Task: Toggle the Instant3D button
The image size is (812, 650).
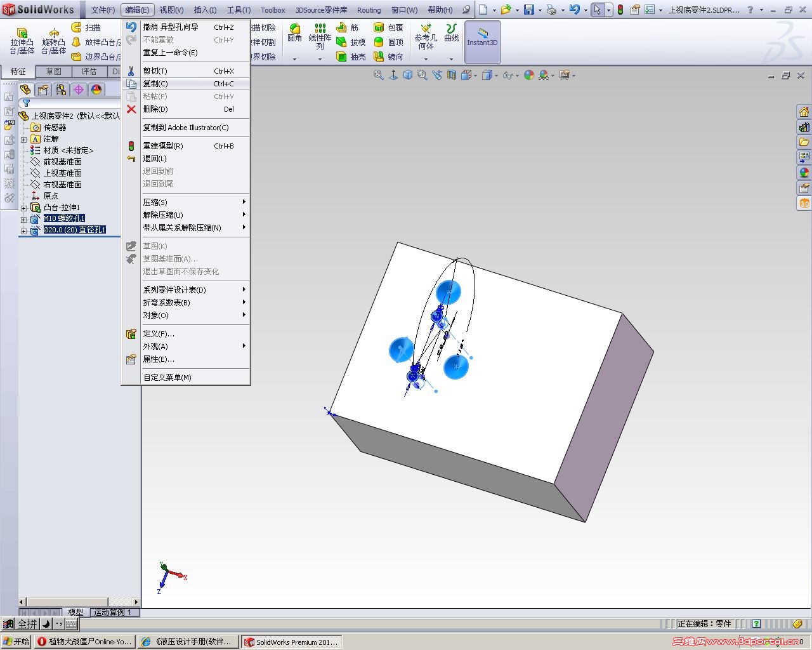Action: point(483,42)
